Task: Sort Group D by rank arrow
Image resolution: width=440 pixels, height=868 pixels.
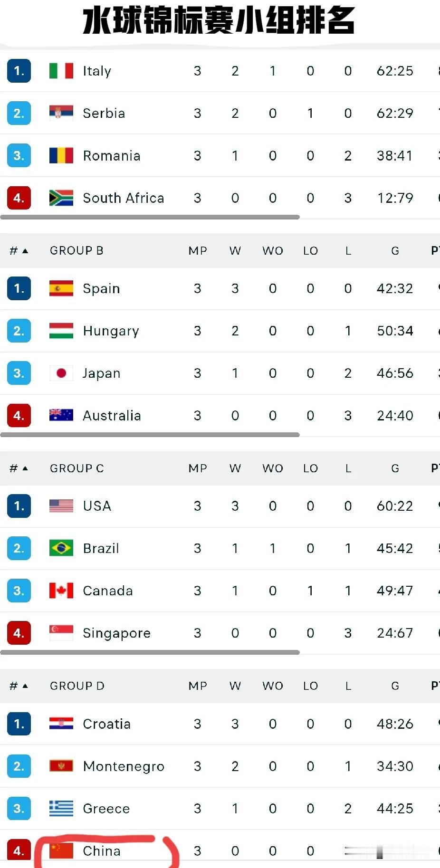Action: [x=25, y=686]
